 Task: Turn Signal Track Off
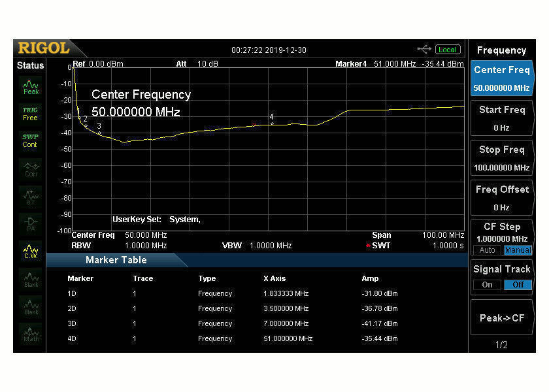pos(518,285)
